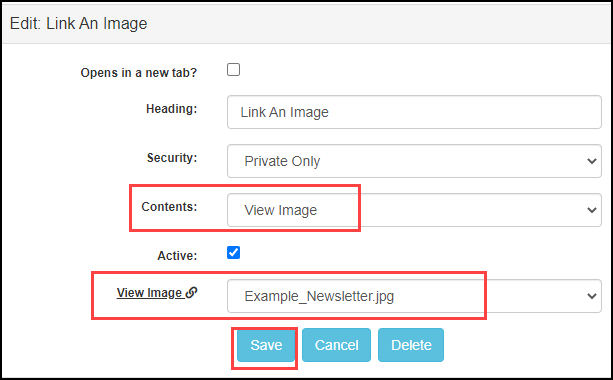The height and width of the screenshot is (380, 613).
Task: Enable the Opens in a new tab checkbox
Action: tap(233, 70)
